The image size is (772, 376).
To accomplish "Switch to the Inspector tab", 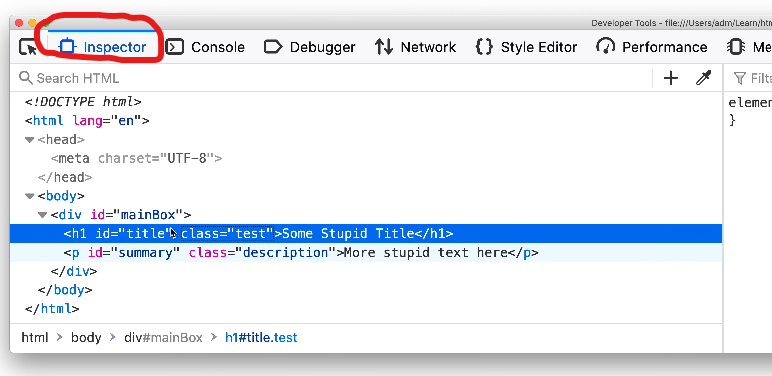I will point(102,47).
